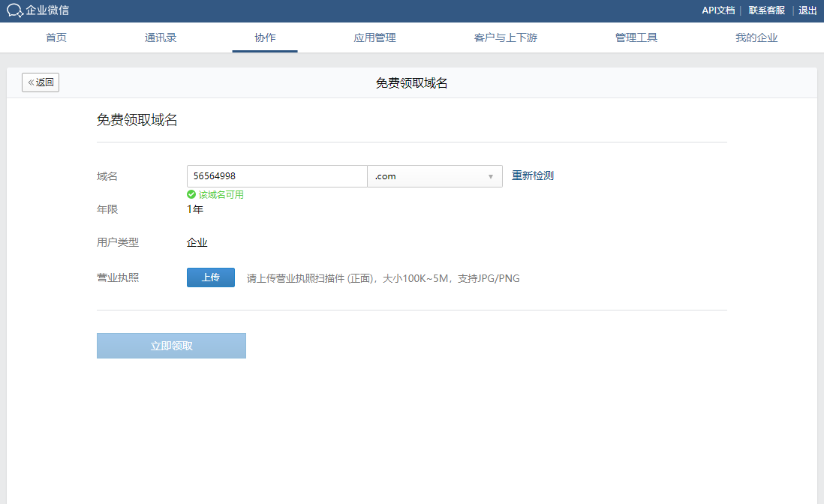Switch to the 通讯录 tab

click(x=161, y=37)
